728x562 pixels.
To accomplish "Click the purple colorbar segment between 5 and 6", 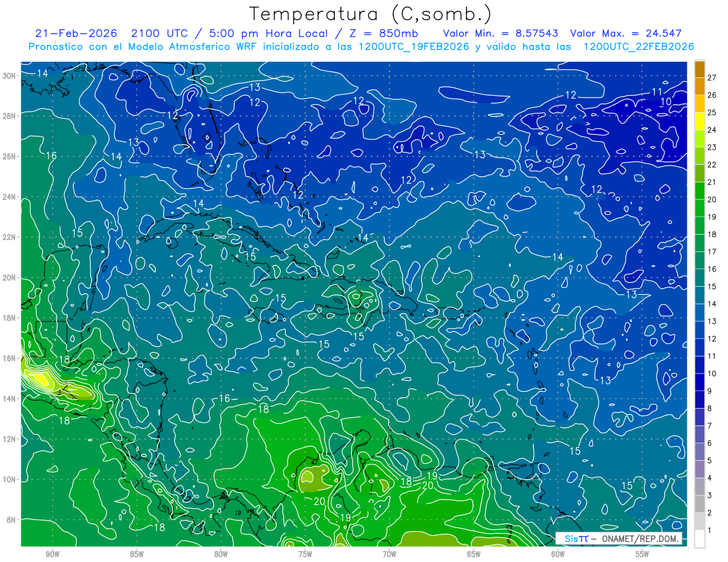I will (x=699, y=452).
